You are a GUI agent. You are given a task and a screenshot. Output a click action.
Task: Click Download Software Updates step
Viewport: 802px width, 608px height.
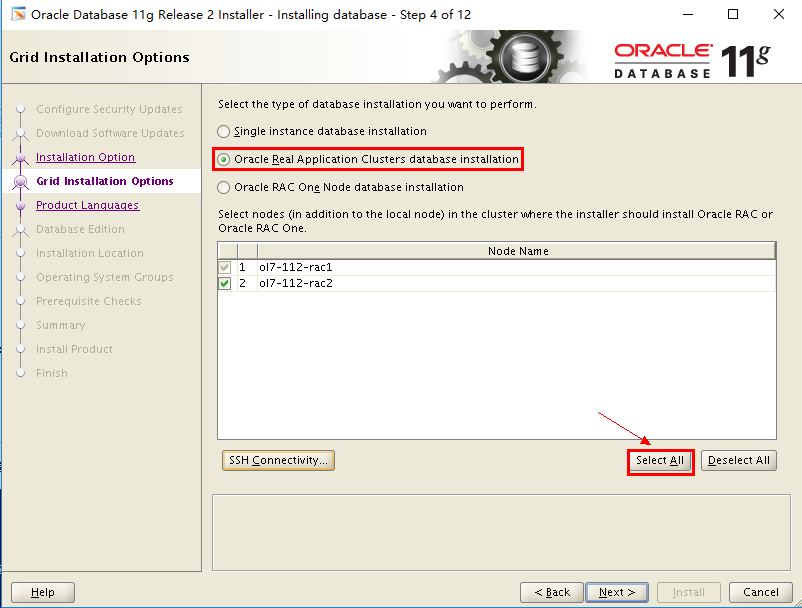click(x=110, y=133)
